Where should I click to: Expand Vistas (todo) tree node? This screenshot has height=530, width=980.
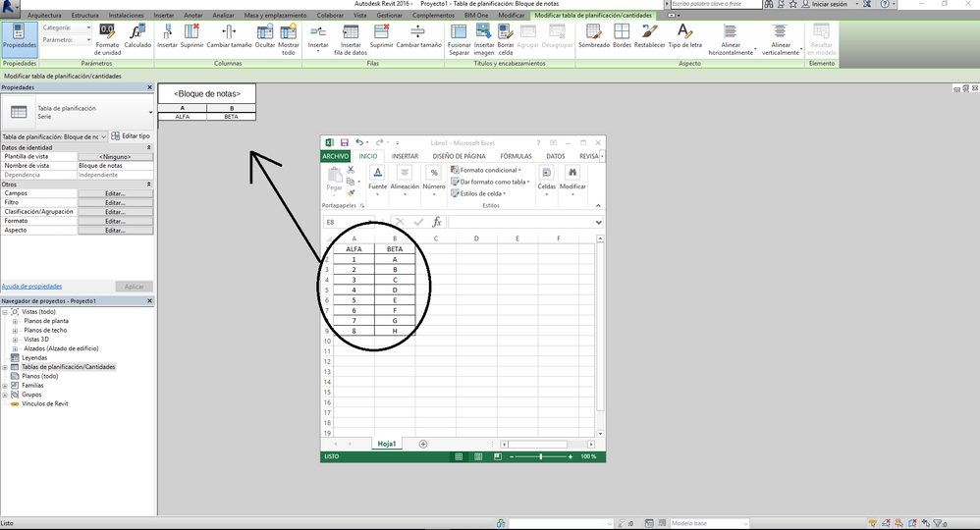click(x=5, y=312)
